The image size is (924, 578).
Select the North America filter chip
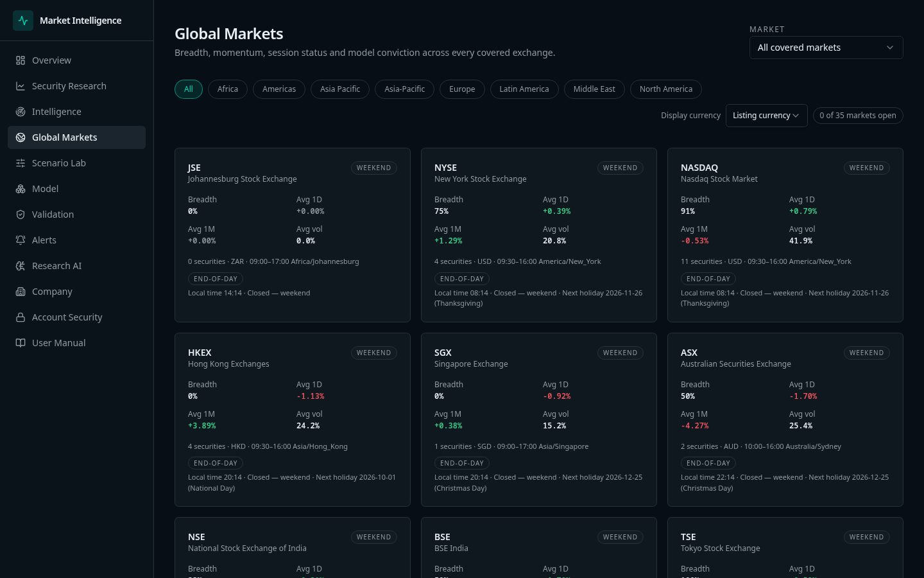tap(666, 89)
